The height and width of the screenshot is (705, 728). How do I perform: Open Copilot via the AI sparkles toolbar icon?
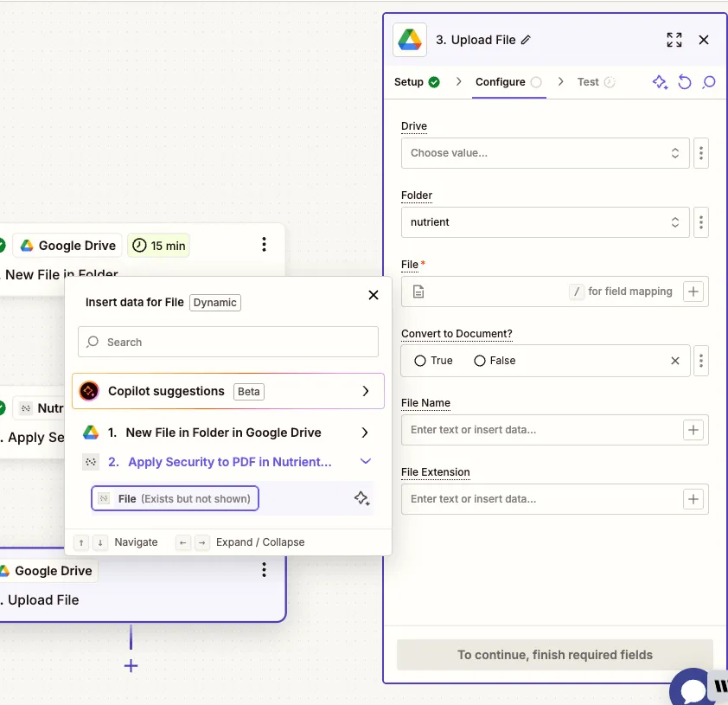pyautogui.click(x=660, y=81)
